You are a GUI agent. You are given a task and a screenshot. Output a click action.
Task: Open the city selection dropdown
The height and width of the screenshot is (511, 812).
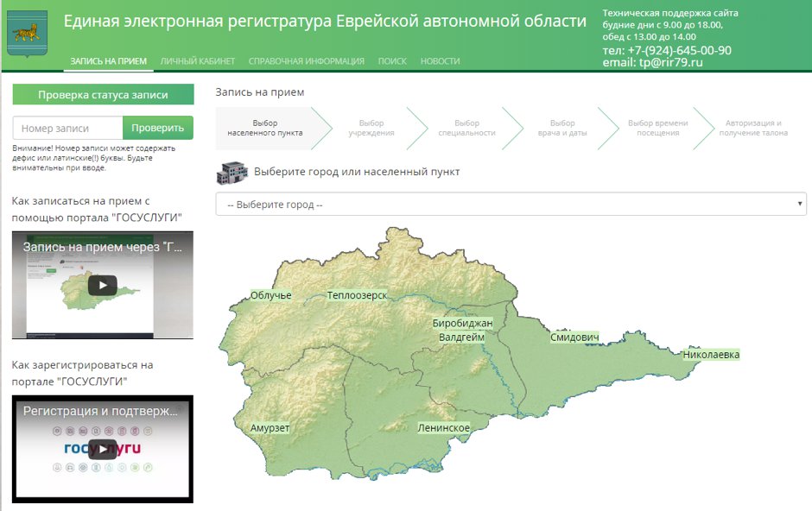click(x=511, y=205)
